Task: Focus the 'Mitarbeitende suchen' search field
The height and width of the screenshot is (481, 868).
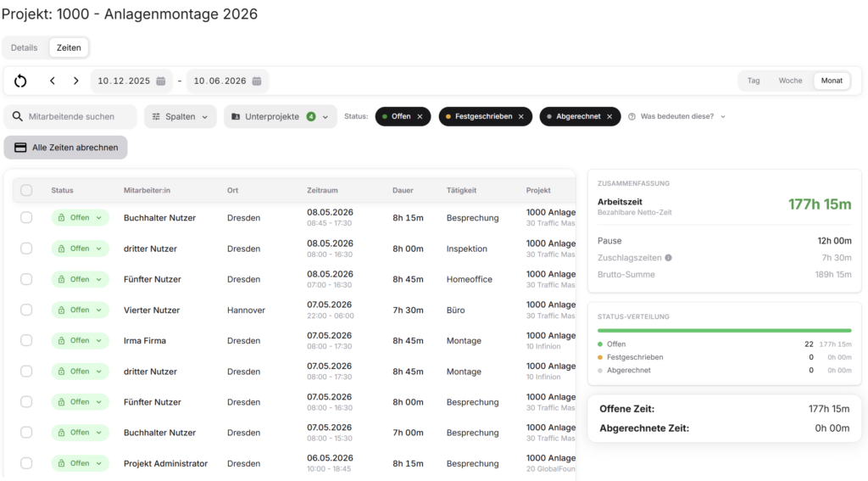Action: [71, 116]
